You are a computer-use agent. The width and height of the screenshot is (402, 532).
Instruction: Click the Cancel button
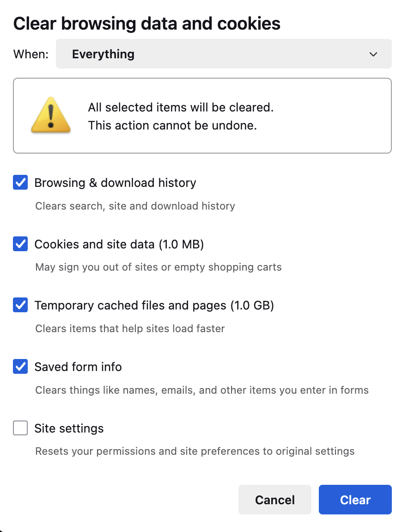pos(274,500)
